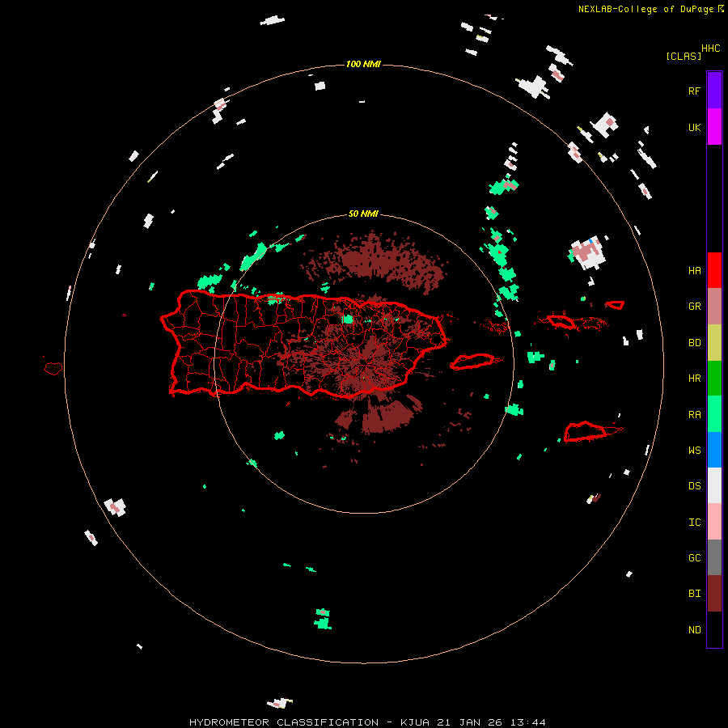Click the ND black legend block

714,629
